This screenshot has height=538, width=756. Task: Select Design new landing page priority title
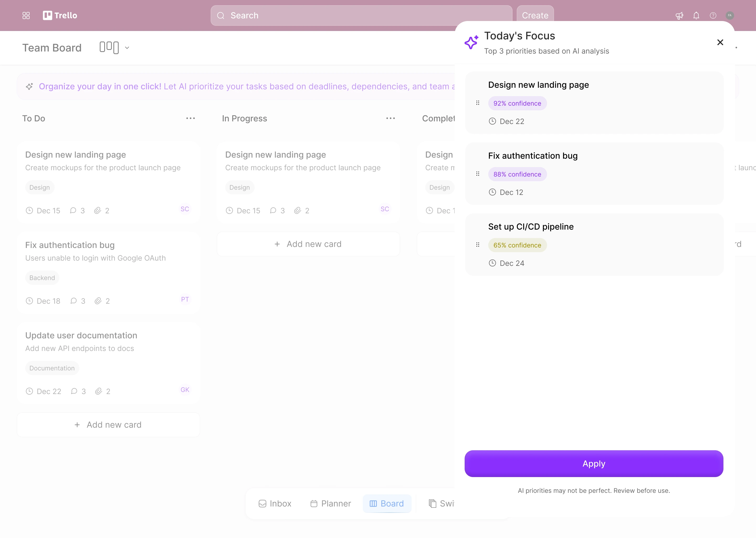[539, 85]
